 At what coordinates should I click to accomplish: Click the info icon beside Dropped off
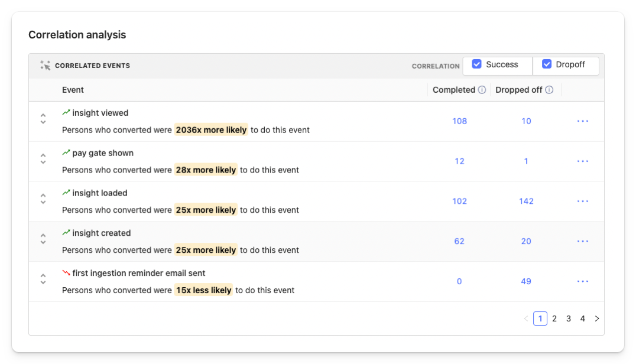[549, 90]
